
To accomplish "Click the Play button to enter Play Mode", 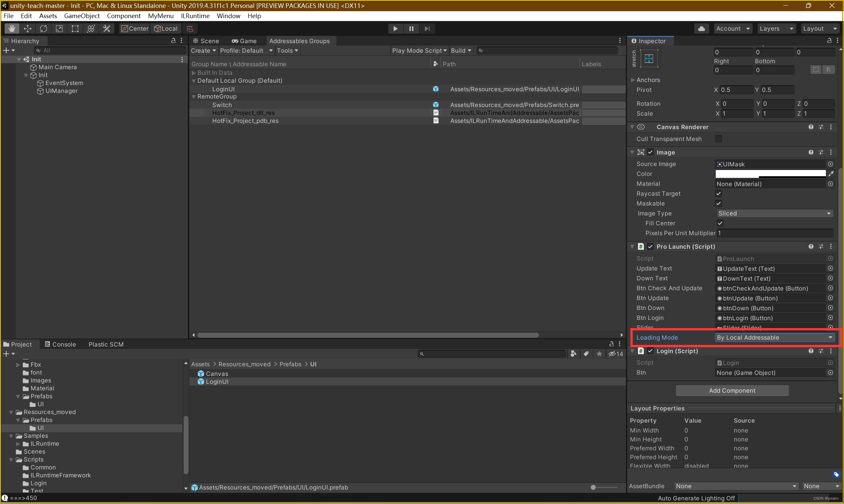I will (x=395, y=28).
